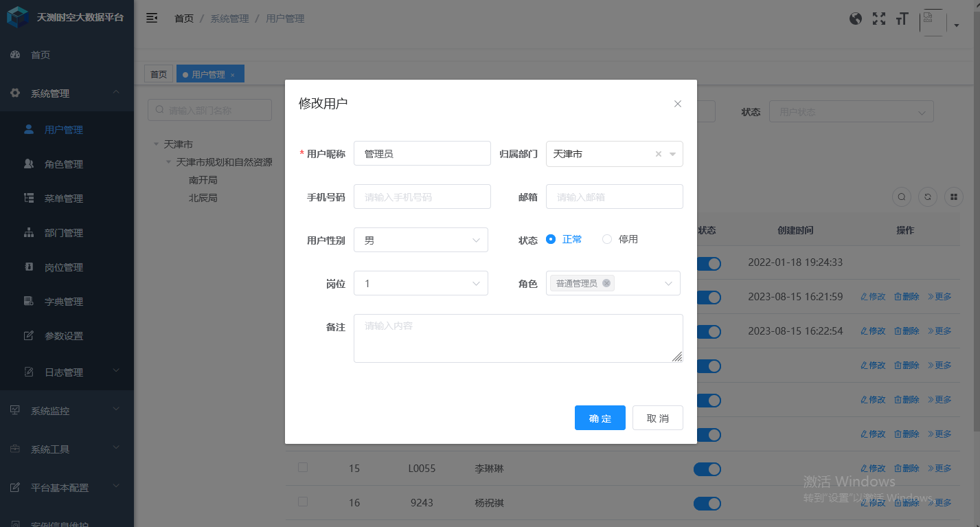This screenshot has height=527, width=980.
Task: Select the 停用 status radio button
Action: [x=606, y=239]
